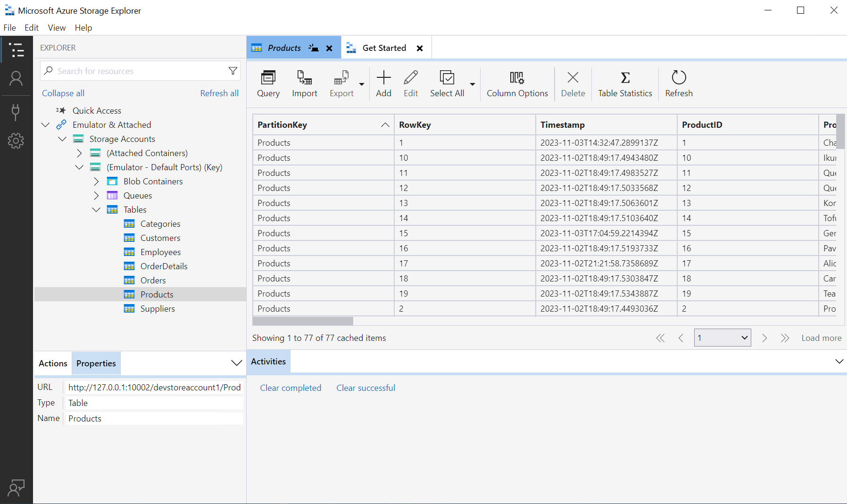Image resolution: width=847 pixels, height=504 pixels.
Task: Collapse the Storage Accounts node
Action: pyautogui.click(x=62, y=139)
